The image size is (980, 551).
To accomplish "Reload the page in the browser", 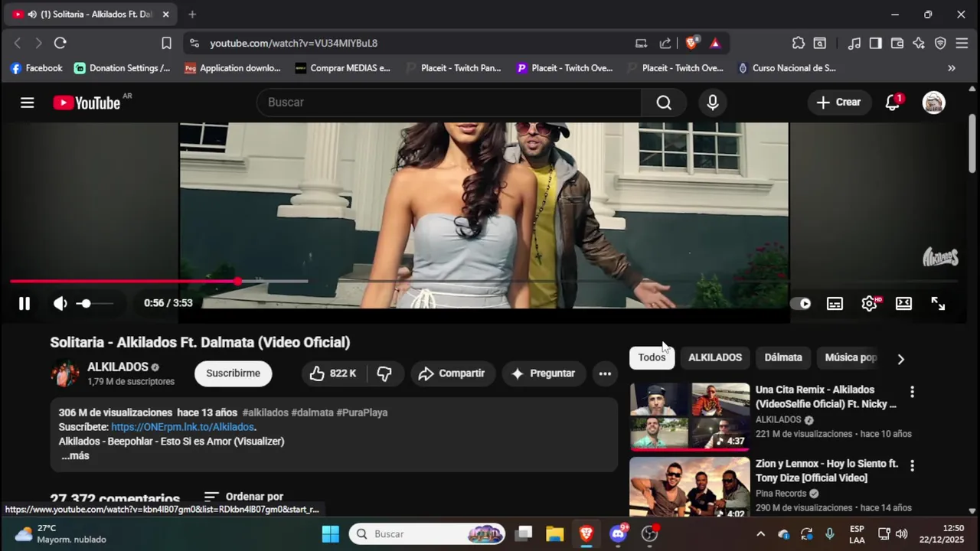I will (60, 44).
